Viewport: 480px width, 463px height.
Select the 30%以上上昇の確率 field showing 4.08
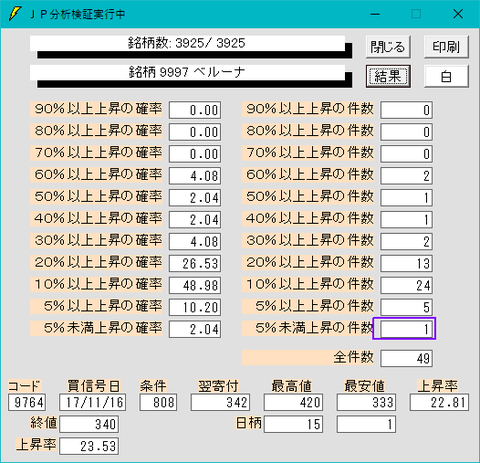tap(195, 242)
